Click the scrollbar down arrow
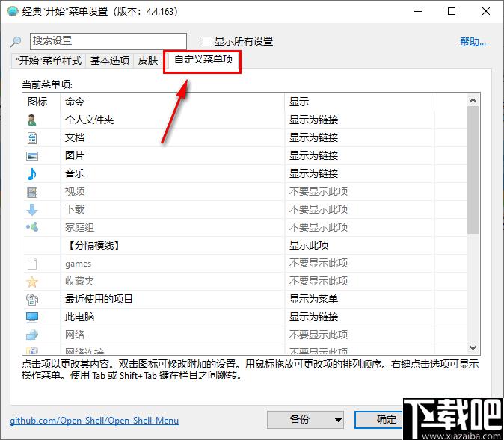 click(x=473, y=348)
